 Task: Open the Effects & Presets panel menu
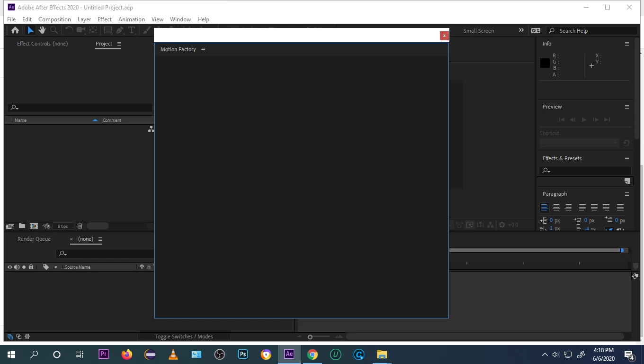[627, 158]
